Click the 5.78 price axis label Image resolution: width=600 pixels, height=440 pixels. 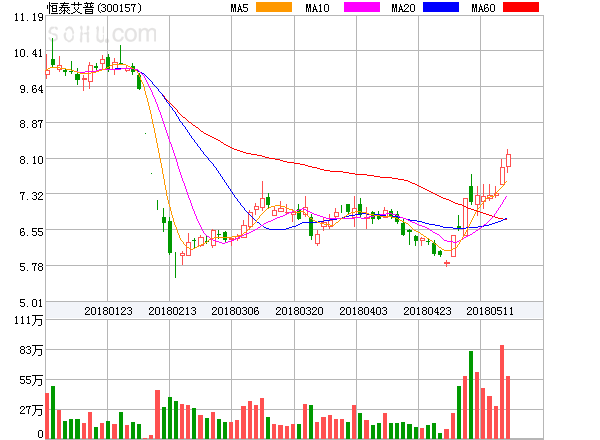[x=31, y=267]
